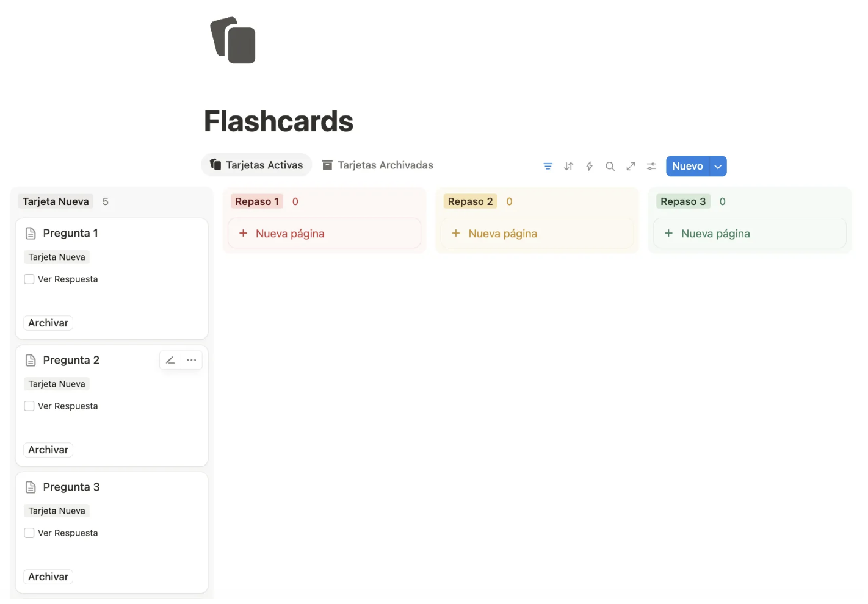Image resolution: width=868 pixels, height=604 pixels.
Task: Expand the dropdown arrow beside Nuevo
Action: (718, 166)
